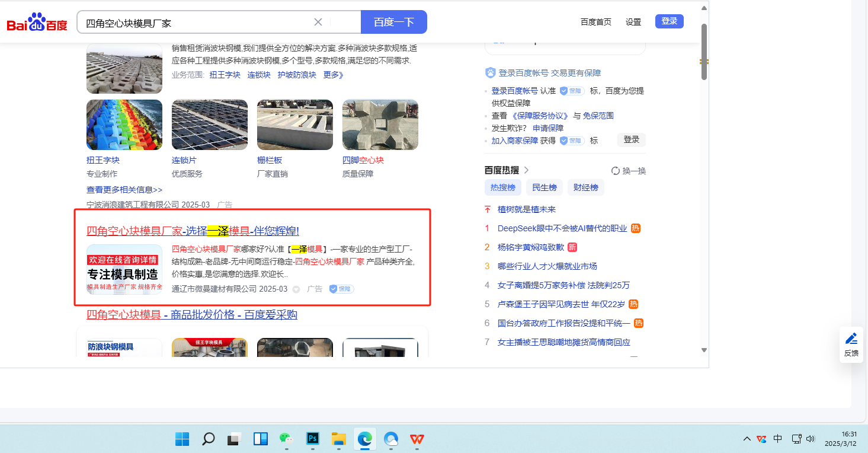Screen dimensions: 868x453
Task: Click the 栅栏板 caption link
Action: coord(270,160)
